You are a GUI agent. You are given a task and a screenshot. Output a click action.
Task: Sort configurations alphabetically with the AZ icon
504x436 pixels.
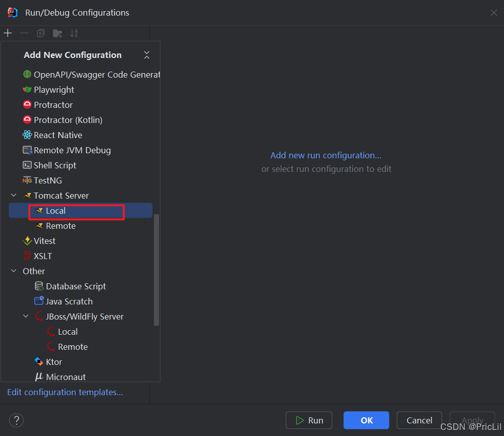74,33
